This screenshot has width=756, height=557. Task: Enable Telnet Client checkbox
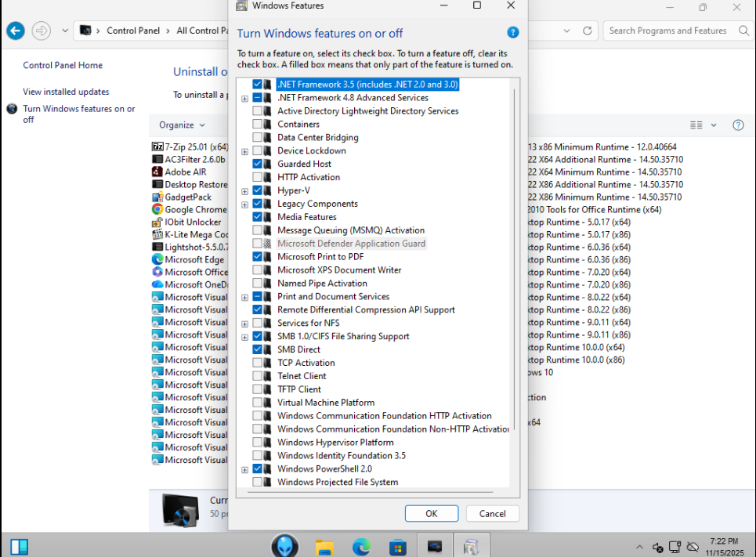point(257,376)
